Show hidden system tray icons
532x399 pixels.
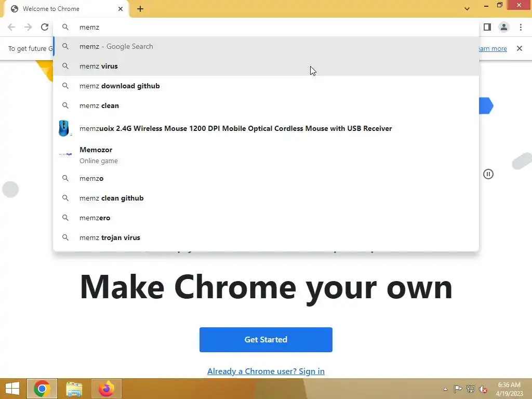[445, 389]
